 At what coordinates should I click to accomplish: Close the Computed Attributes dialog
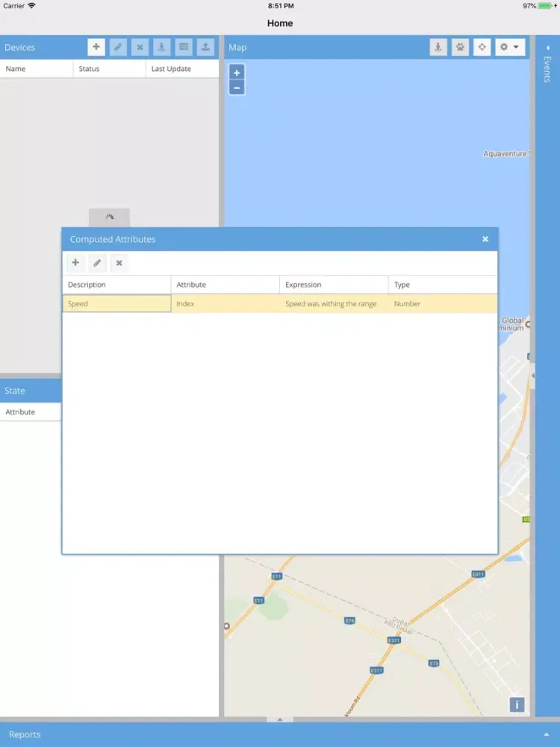485,239
